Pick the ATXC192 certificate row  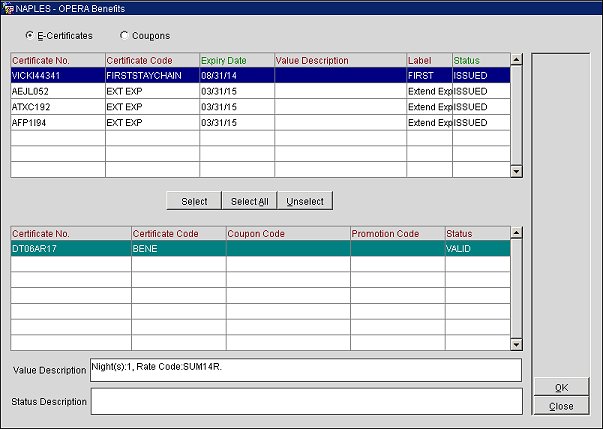point(56,107)
